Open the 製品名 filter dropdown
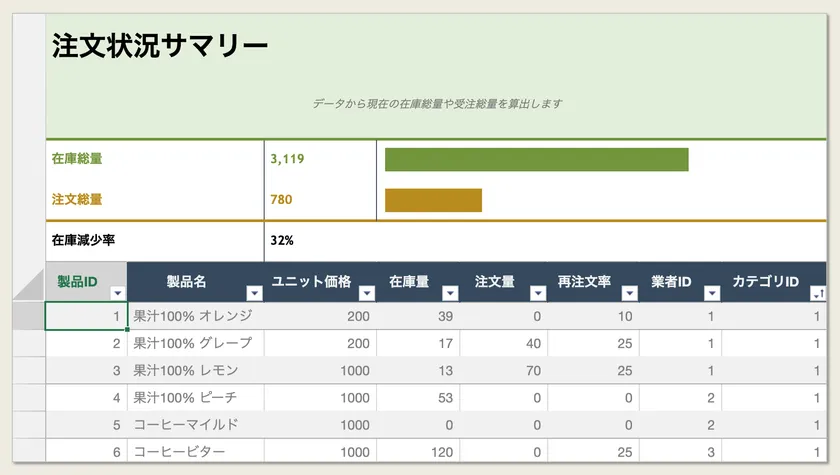Image resolution: width=840 pixels, height=475 pixels. (254, 293)
